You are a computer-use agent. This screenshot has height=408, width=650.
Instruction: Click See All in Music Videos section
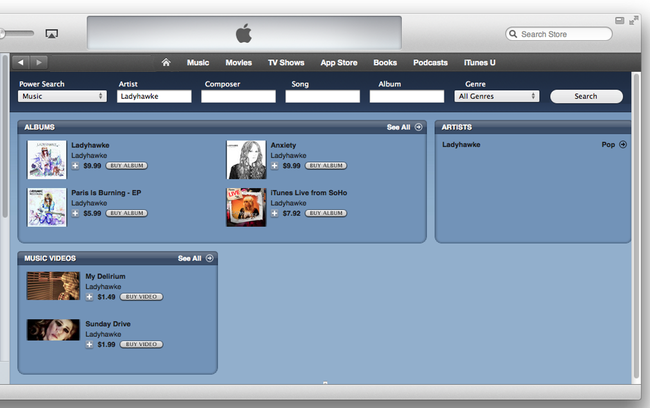point(189,258)
